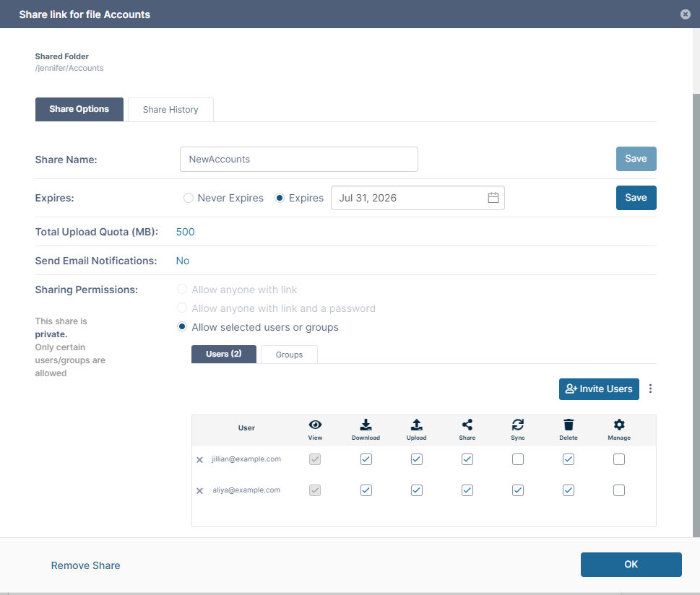This screenshot has width=700, height=595.
Task: Change Send Email Notifications value No
Action: tap(183, 261)
